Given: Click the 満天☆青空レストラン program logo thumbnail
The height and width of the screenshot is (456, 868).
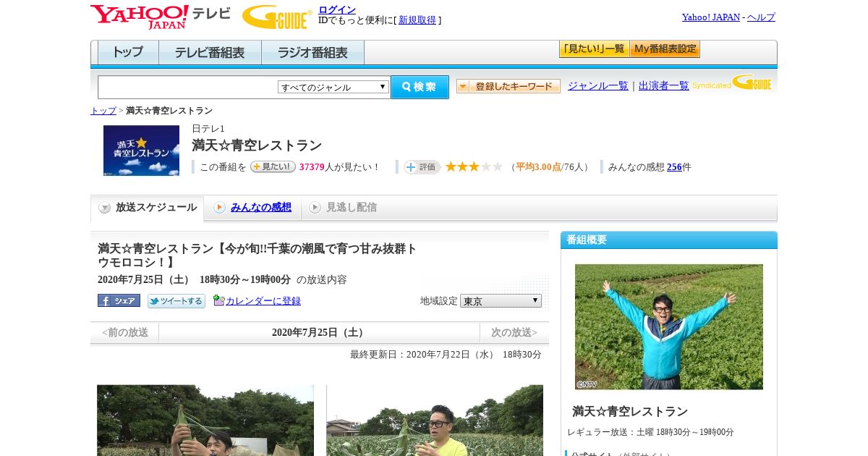Looking at the screenshot, I should [x=141, y=151].
